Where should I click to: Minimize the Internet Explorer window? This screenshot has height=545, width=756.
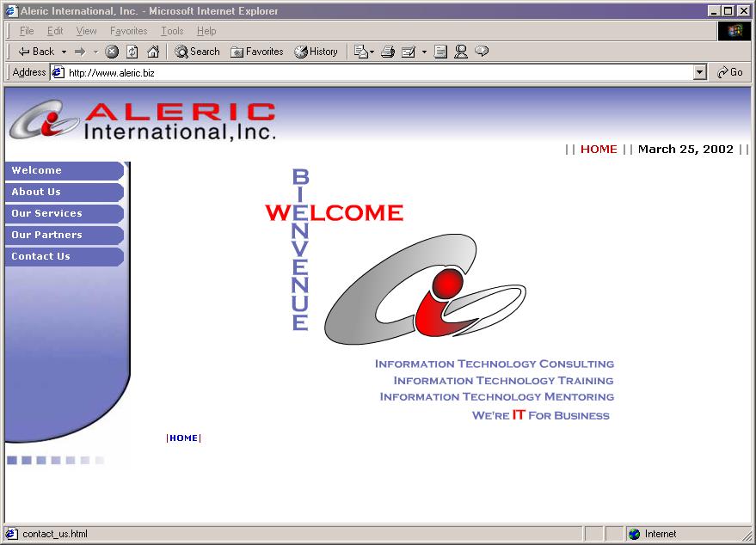pyautogui.click(x=715, y=11)
